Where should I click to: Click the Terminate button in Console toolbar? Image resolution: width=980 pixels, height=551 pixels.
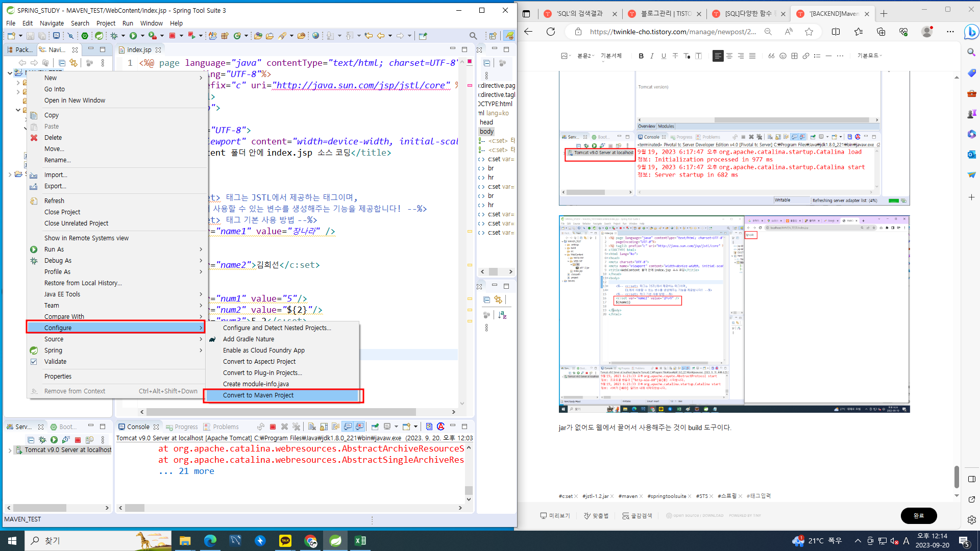[x=273, y=427]
